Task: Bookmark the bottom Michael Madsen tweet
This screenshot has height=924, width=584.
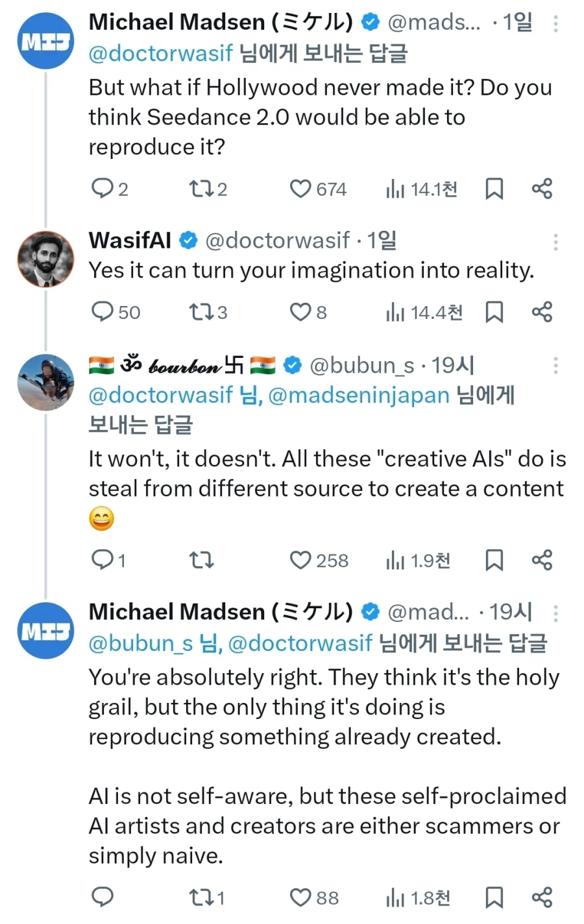Action: click(x=494, y=897)
